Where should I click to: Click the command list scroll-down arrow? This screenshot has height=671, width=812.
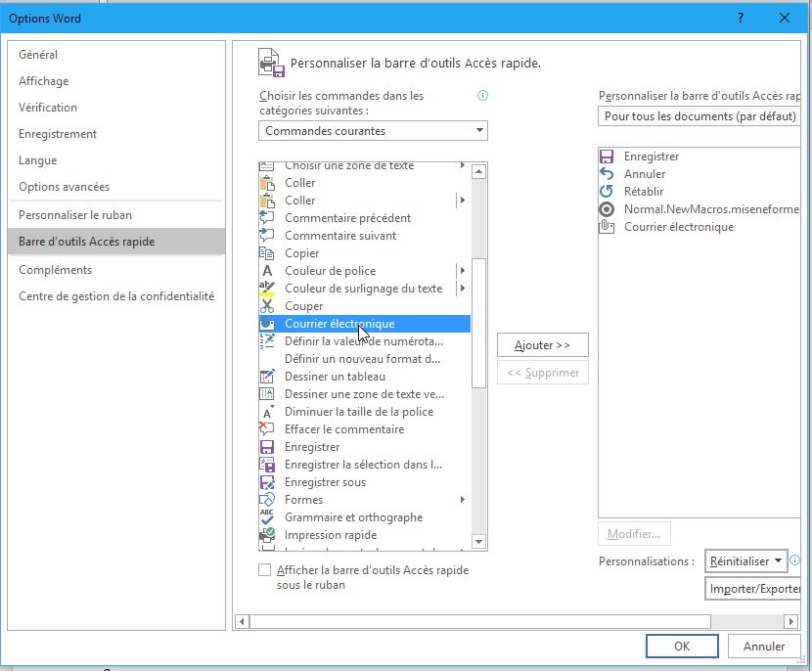[479, 542]
